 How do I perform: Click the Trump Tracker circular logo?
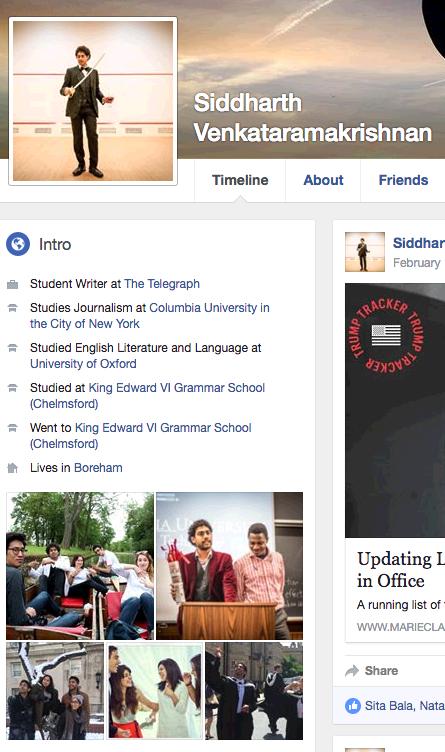pos(386,336)
